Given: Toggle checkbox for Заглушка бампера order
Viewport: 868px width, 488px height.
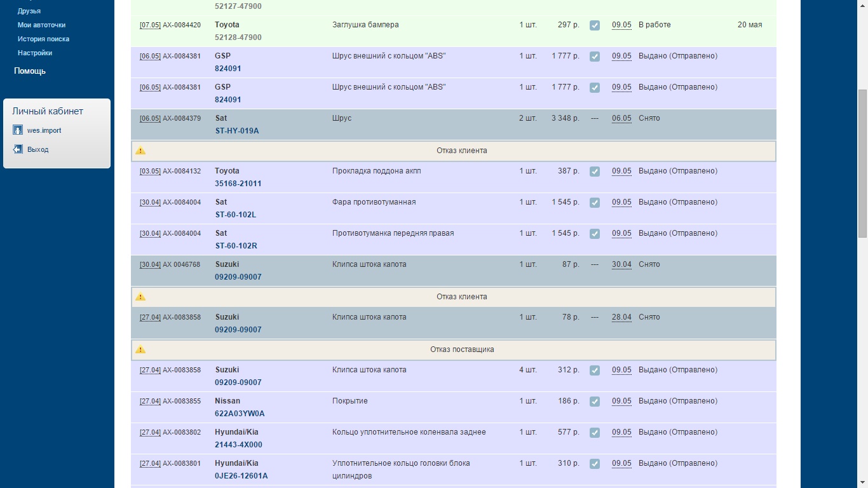Looking at the screenshot, I should 595,25.
